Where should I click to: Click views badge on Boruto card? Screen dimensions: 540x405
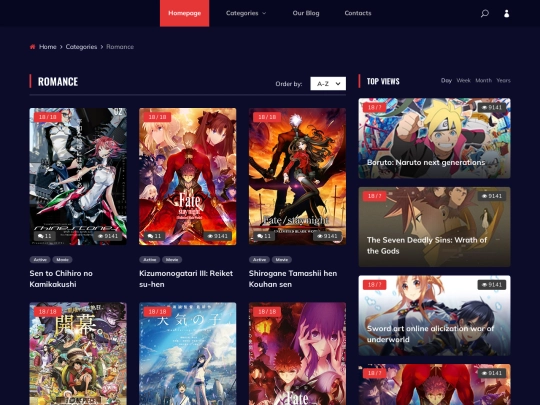(492, 107)
